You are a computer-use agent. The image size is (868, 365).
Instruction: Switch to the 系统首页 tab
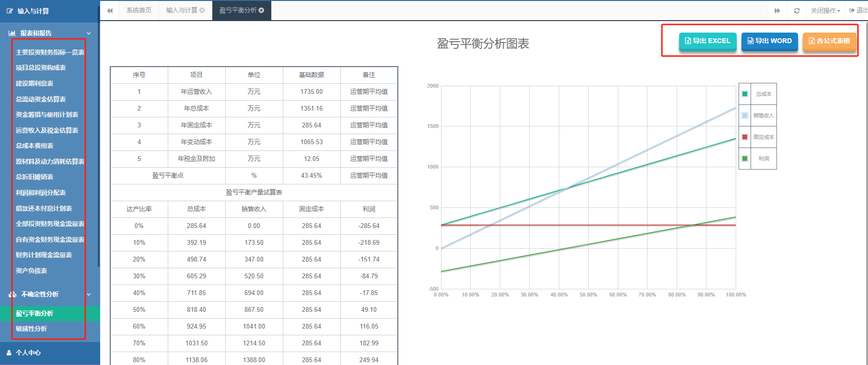pyautogui.click(x=139, y=10)
